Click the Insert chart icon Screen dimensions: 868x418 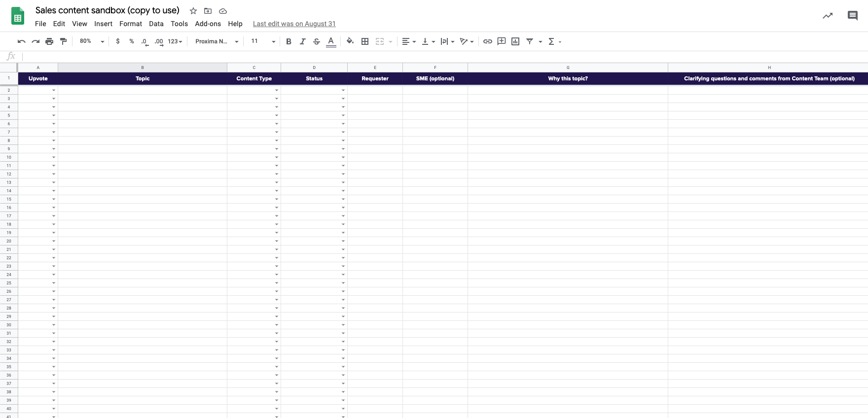coord(515,41)
